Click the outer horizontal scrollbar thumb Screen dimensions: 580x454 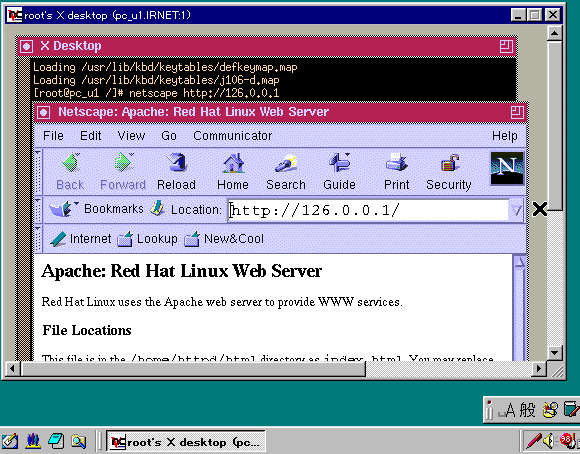[x=193, y=369]
